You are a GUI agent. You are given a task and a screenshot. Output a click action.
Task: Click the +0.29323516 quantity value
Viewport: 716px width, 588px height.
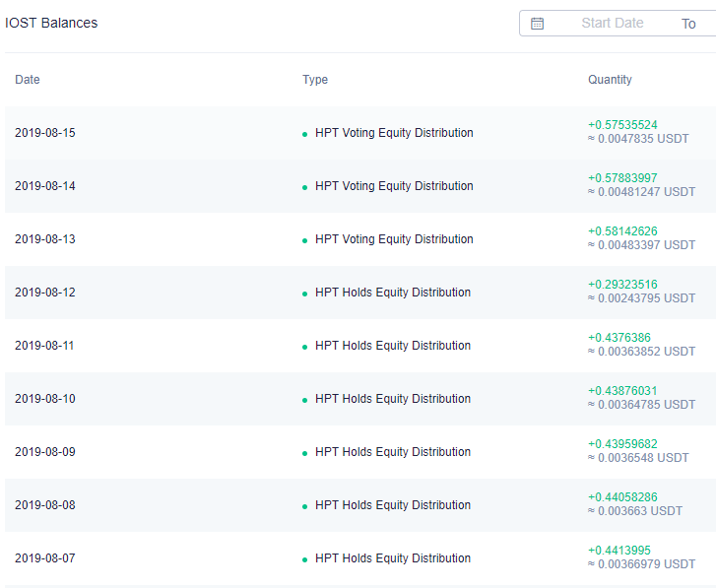tap(622, 285)
